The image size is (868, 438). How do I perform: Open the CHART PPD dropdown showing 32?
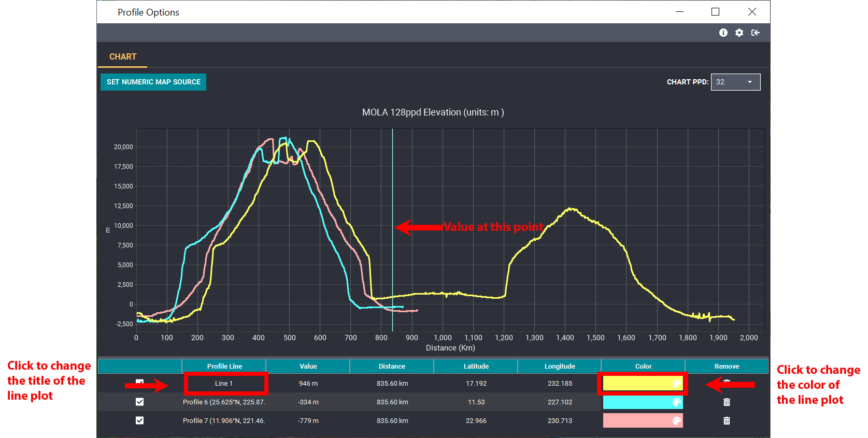click(x=735, y=82)
